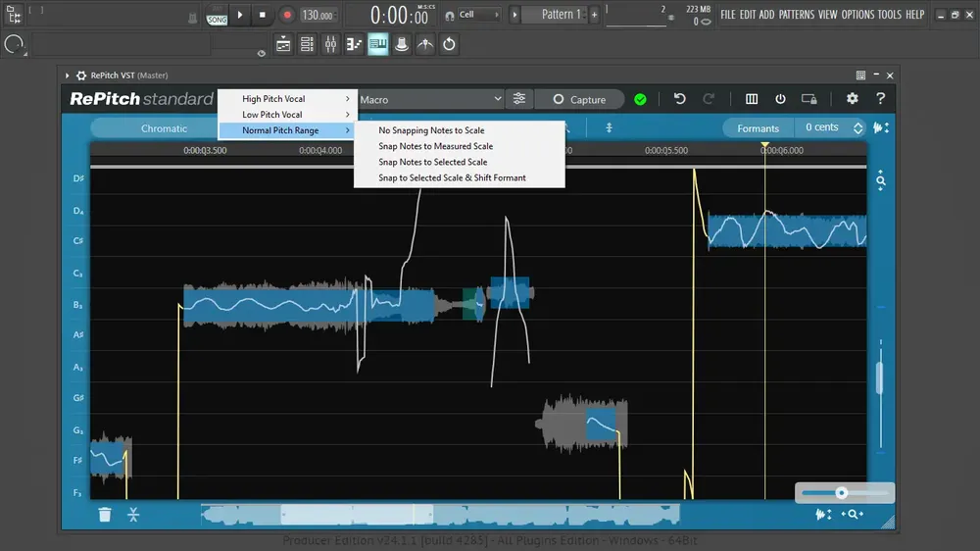
Task: Click the RePitch help question mark
Action: pyautogui.click(x=881, y=99)
